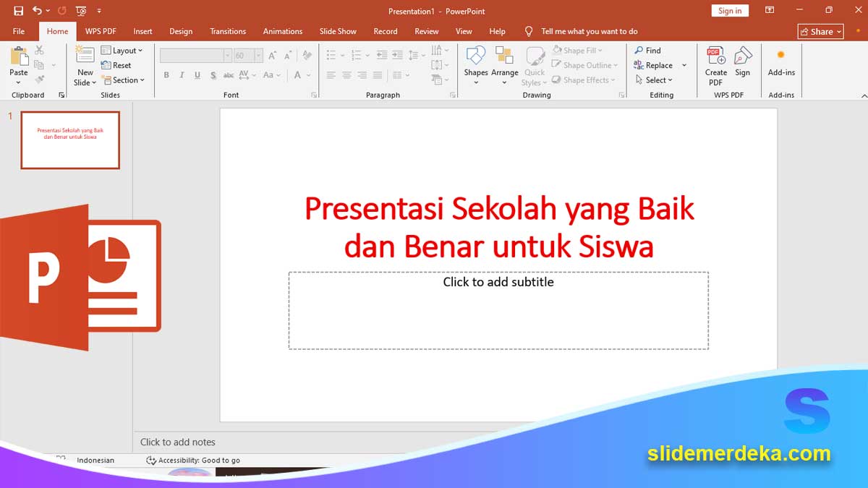Open the Shapes gallery

pos(476,65)
